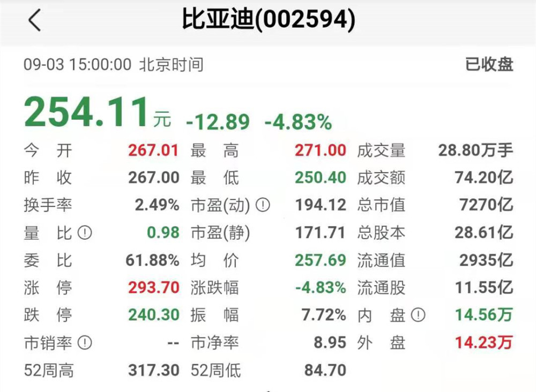Screen dimensions: 536x392
Task: Select the 市盈(静) value 171.71
Action: tap(321, 232)
